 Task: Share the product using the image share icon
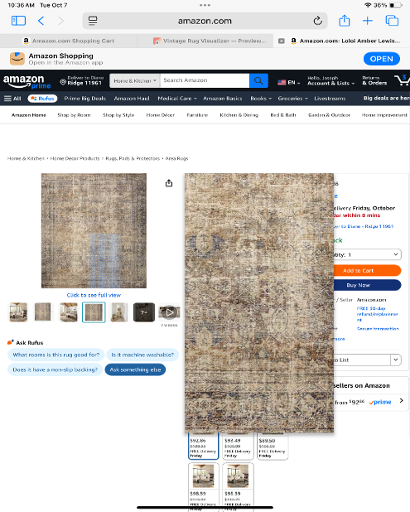click(169, 183)
